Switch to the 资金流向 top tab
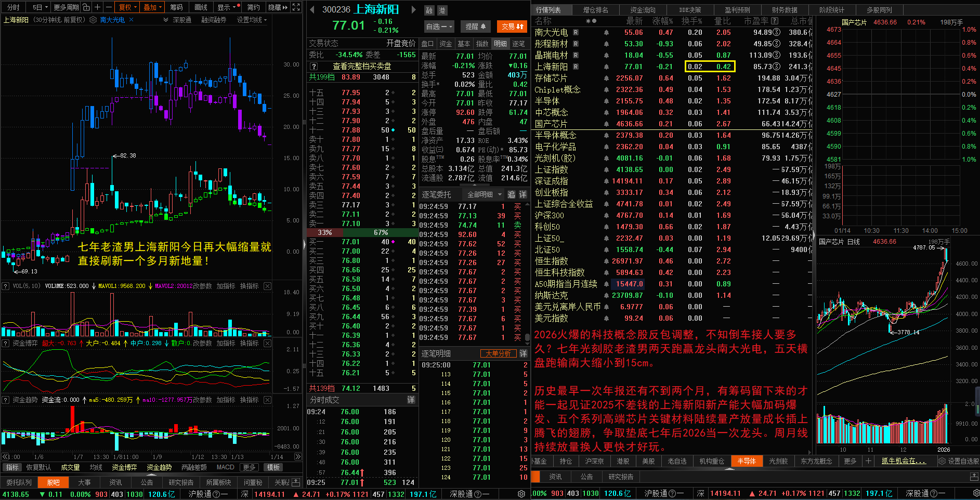Image resolution: width=980 pixels, height=500 pixels. click(643, 10)
